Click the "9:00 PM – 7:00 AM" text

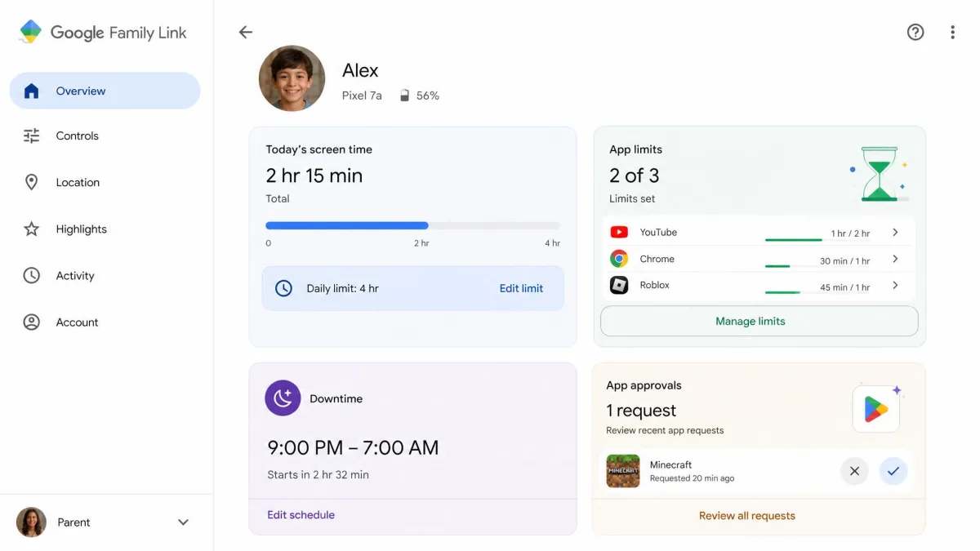[x=353, y=447]
